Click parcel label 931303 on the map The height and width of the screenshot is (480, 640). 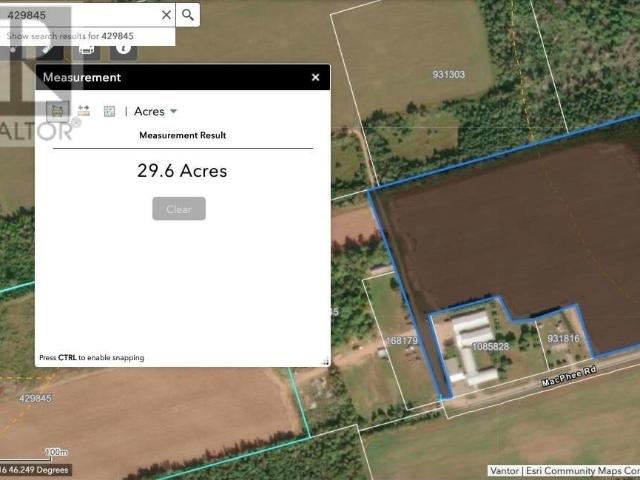tap(449, 74)
